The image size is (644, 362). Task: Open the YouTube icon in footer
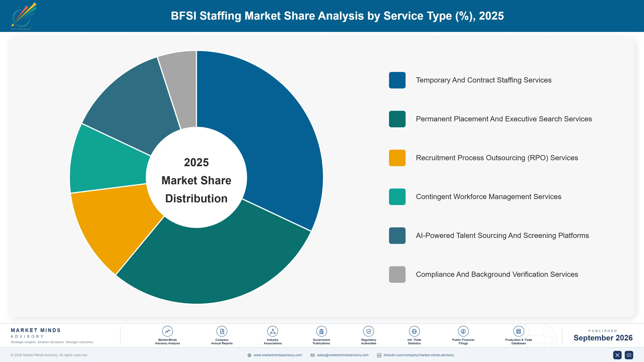point(629,355)
